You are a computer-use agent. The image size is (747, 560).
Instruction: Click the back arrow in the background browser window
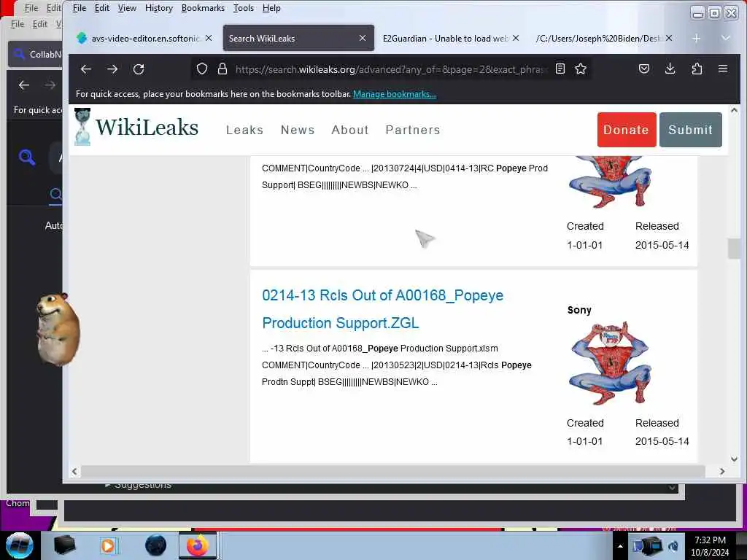coord(24,85)
